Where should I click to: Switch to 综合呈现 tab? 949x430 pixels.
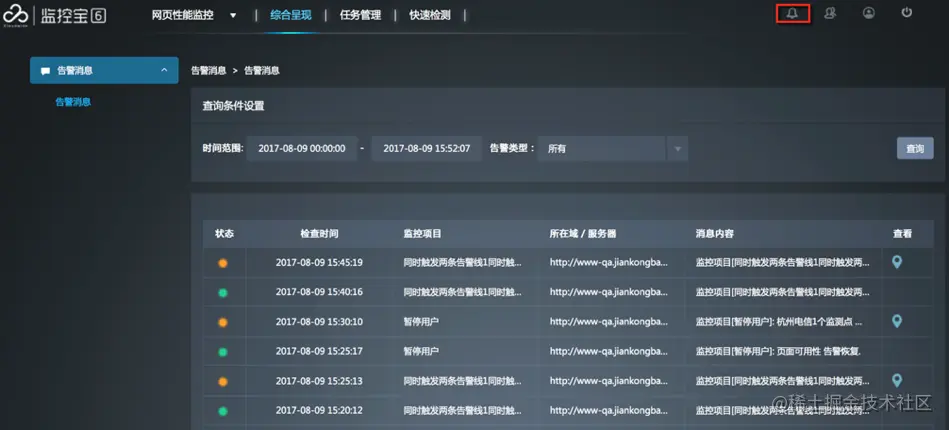pyautogui.click(x=291, y=15)
